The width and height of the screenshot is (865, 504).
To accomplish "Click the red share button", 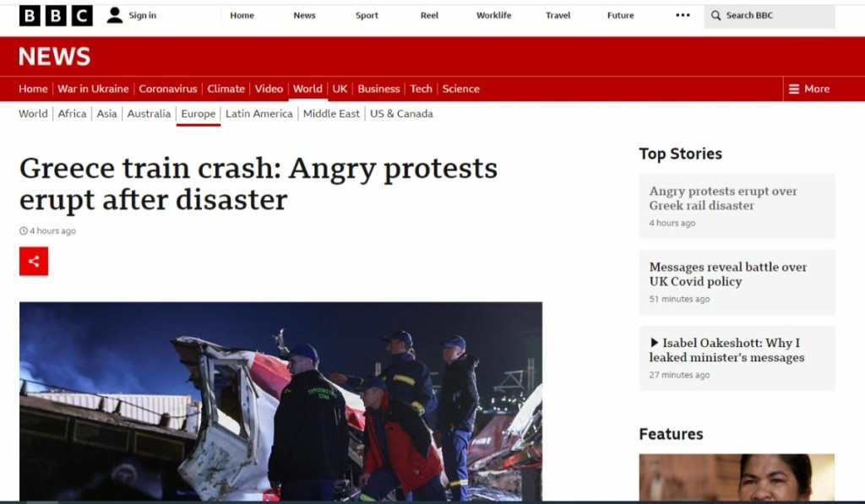I will 34,262.
